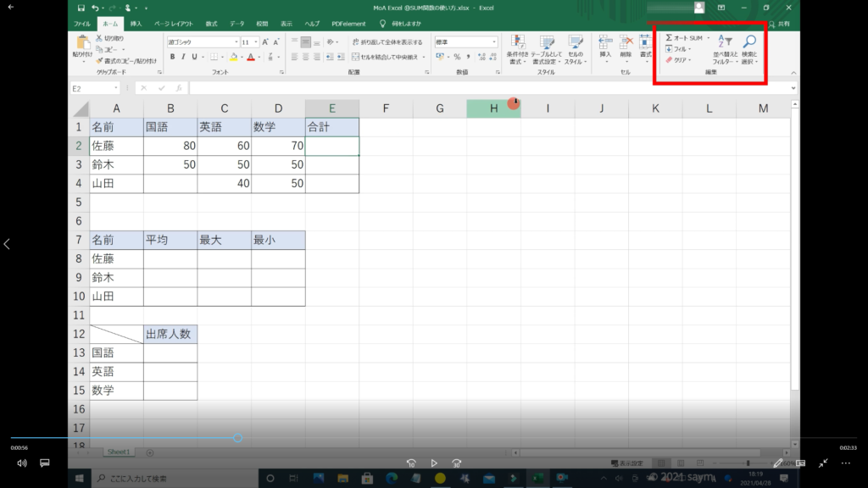
Task: Click the video progress bar handle
Action: pyautogui.click(x=237, y=438)
